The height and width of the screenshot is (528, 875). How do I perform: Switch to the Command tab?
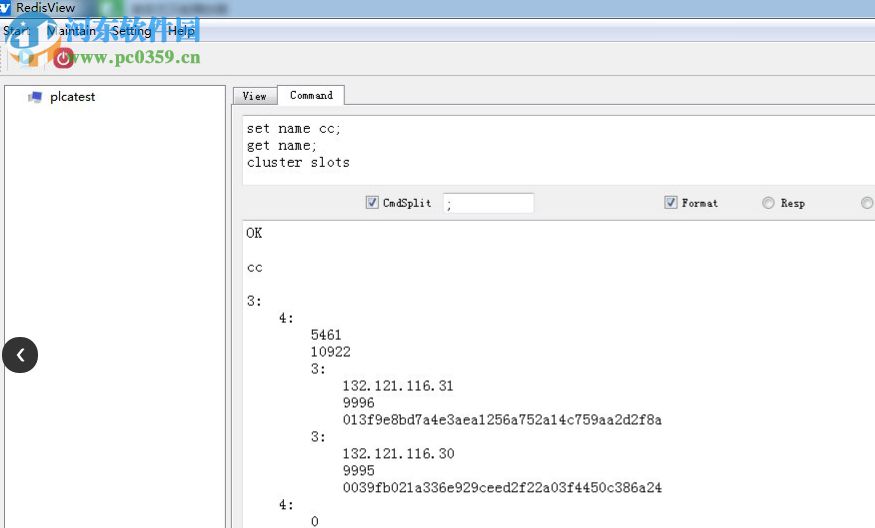311,95
